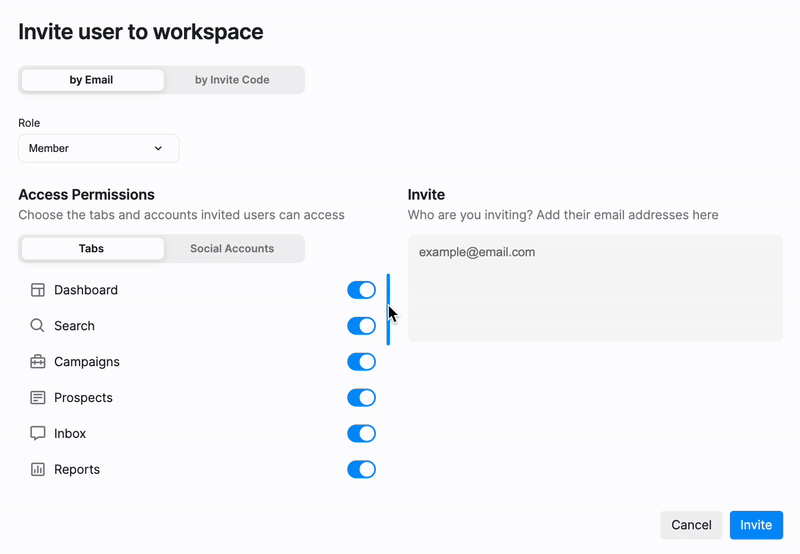
Task: Open the Role dropdown
Action: 98,148
